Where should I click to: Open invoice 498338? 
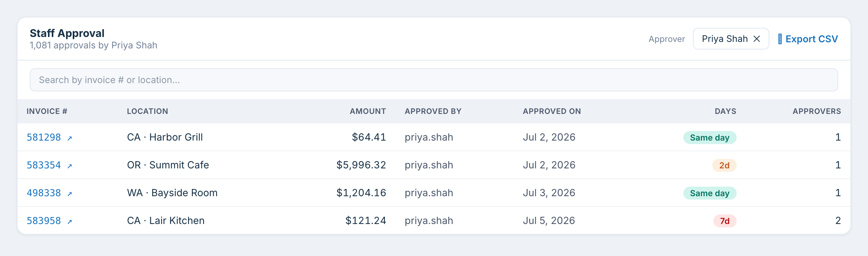[x=44, y=193]
